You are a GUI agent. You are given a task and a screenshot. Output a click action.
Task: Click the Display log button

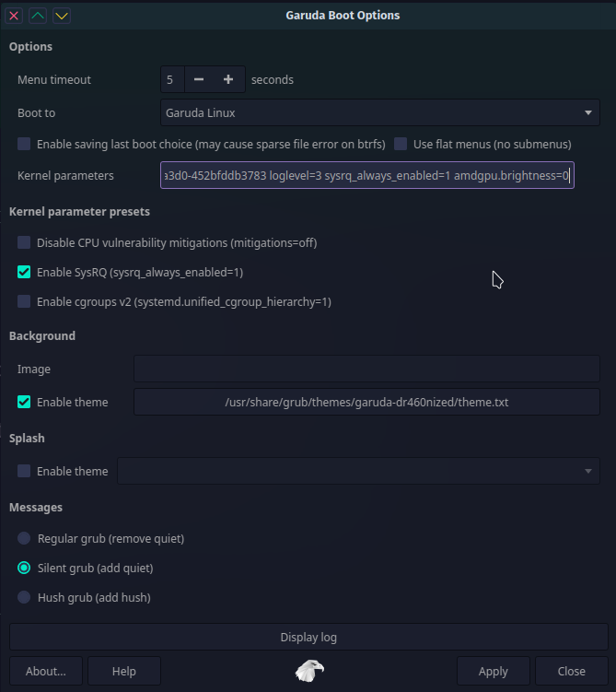[x=308, y=638]
